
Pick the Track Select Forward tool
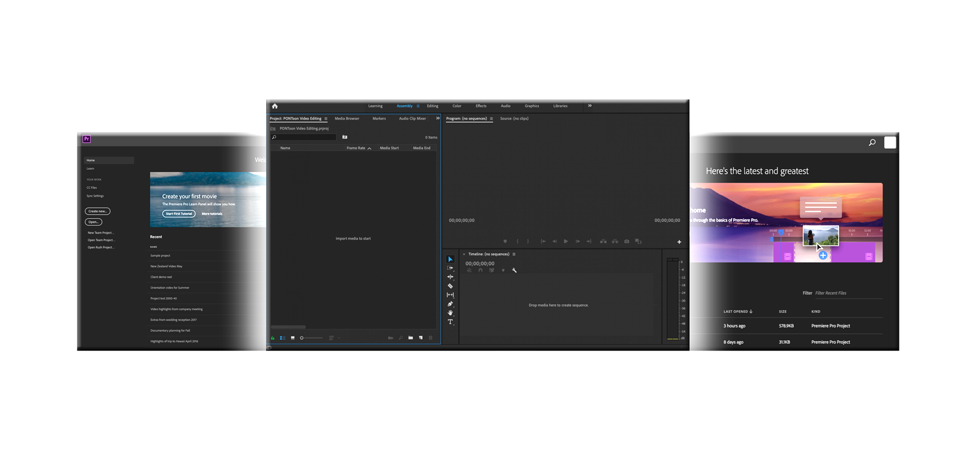click(450, 268)
